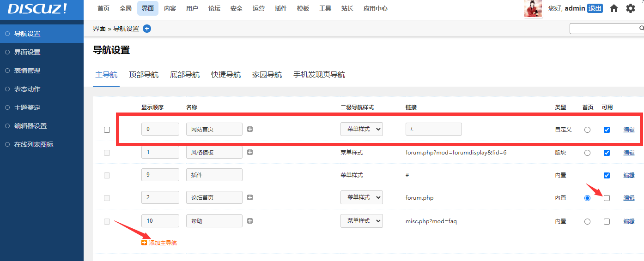
Task: Open the 工具 top menu
Action: click(x=325, y=8)
